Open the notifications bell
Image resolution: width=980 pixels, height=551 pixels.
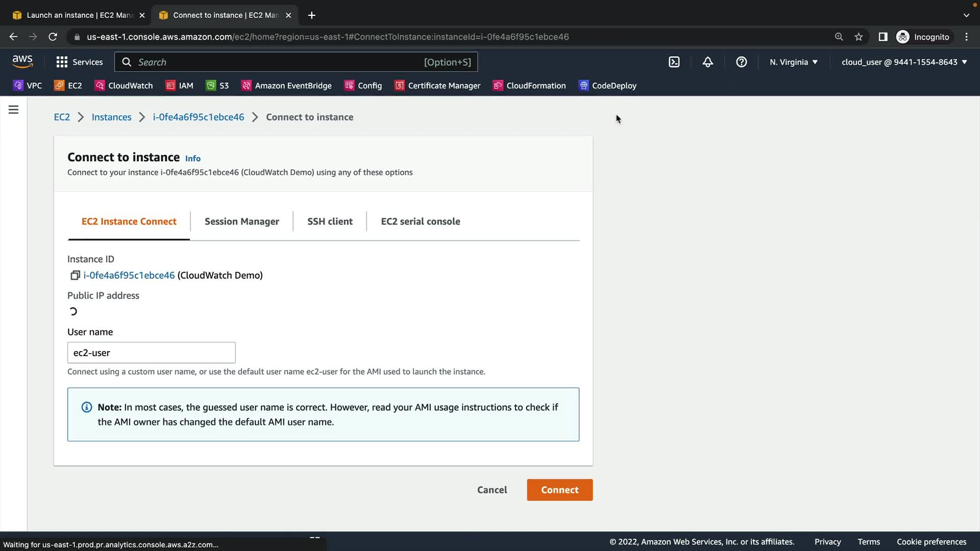[707, 62]
